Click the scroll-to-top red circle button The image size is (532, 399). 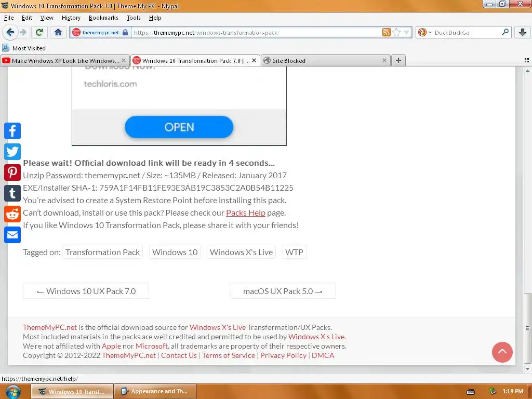502,352
